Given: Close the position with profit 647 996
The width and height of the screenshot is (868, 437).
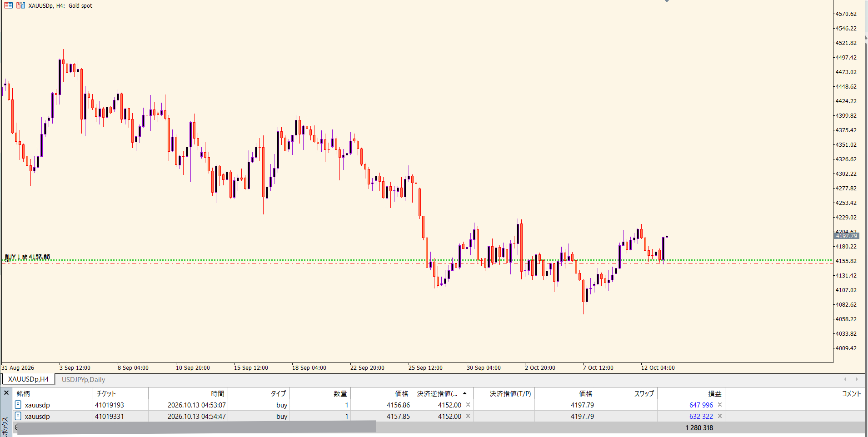Looking at the screenshot, I should [720, 405].
